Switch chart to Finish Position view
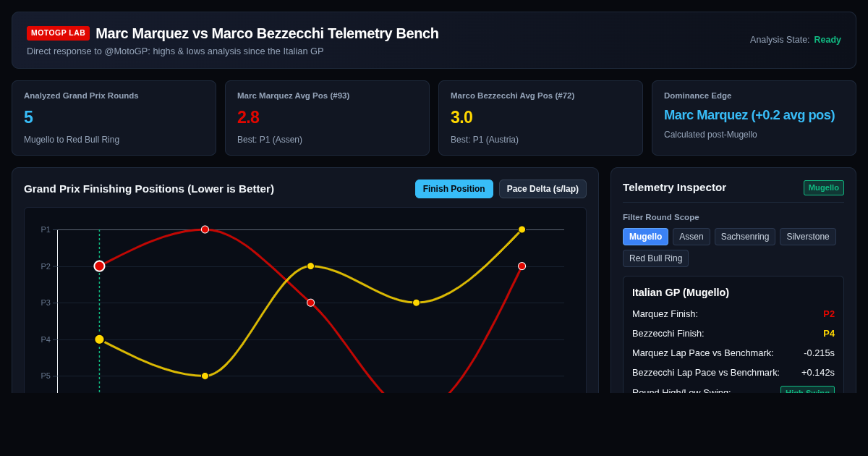 tap(454, 189)
